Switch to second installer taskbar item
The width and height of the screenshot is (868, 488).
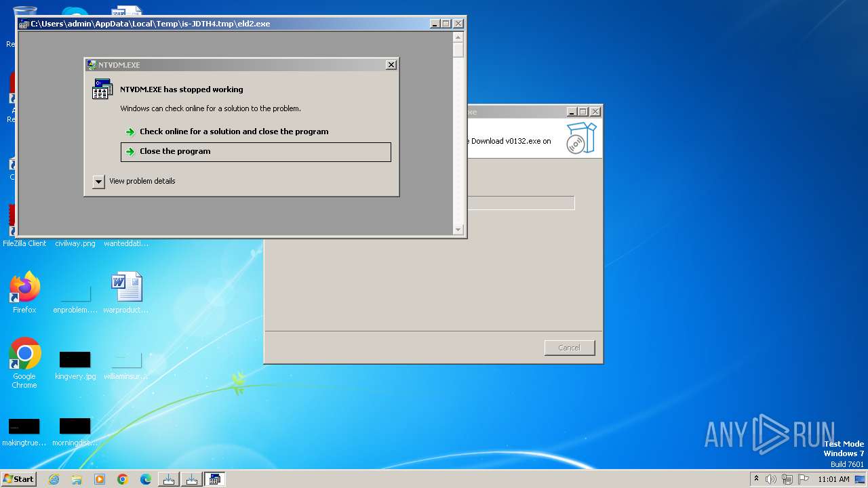point(192,479)
